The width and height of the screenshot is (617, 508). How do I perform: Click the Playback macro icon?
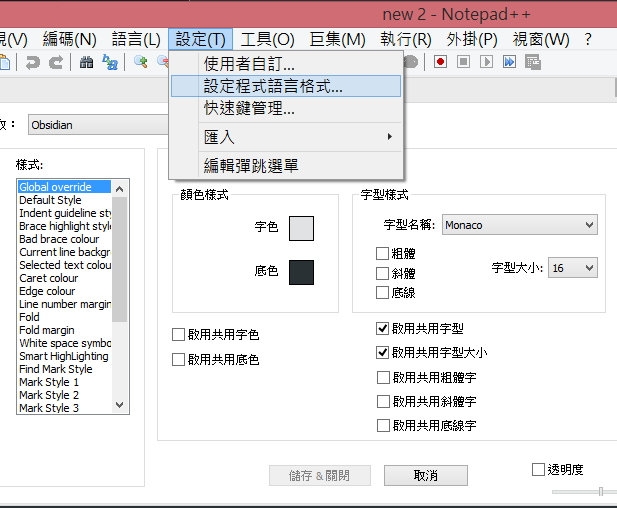pos(486,62)
